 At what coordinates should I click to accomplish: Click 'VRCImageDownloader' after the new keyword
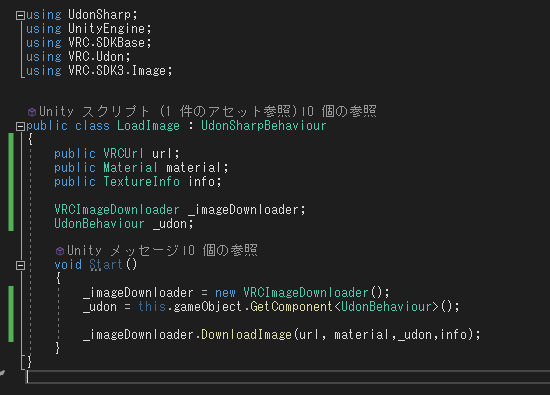click(306, 293)
